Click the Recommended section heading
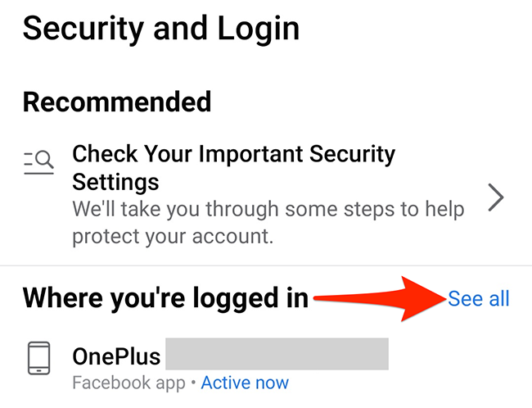Image resolution: width=532 pixels, height=408 pixels. click(117, 102)
